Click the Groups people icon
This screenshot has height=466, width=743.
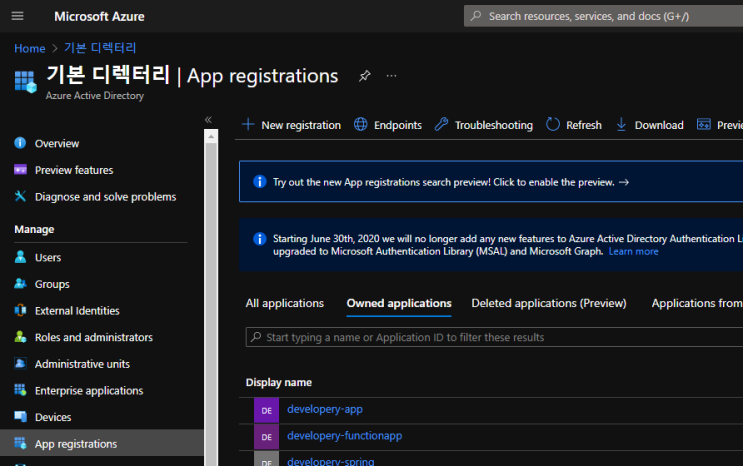tap(20, 283)
